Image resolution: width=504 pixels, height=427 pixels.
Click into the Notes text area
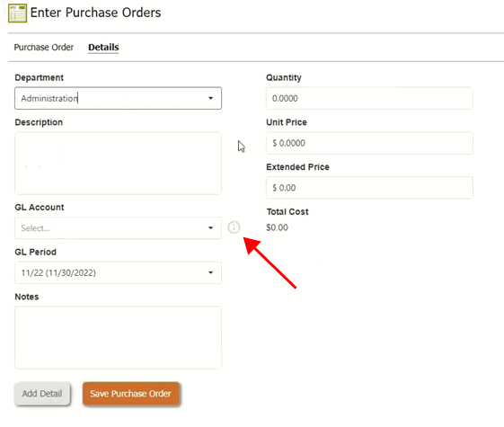coord(118,337)
